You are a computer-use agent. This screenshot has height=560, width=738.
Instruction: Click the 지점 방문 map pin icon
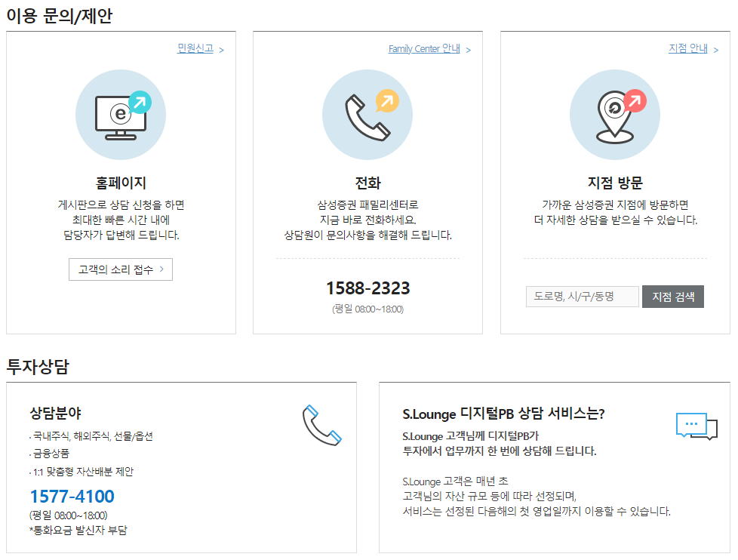[x=615, y=115]
